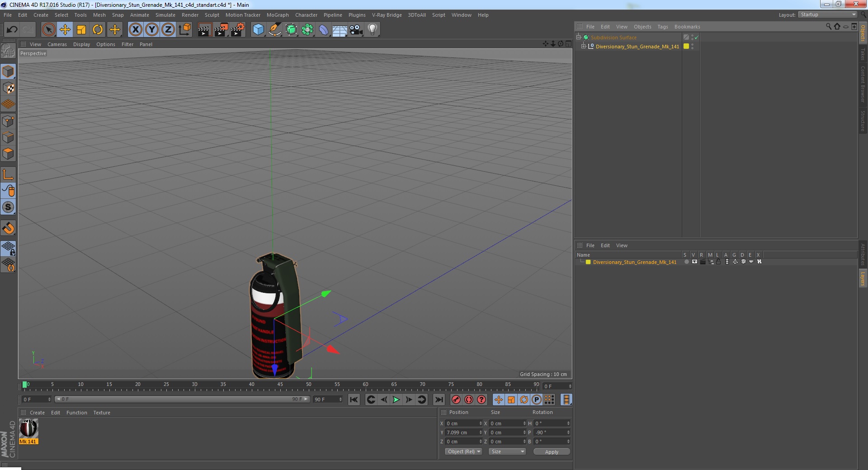Switch to Polygons mode
This screenshot has height=470, width=868.
pyautogui.click(x=8, y=154)
